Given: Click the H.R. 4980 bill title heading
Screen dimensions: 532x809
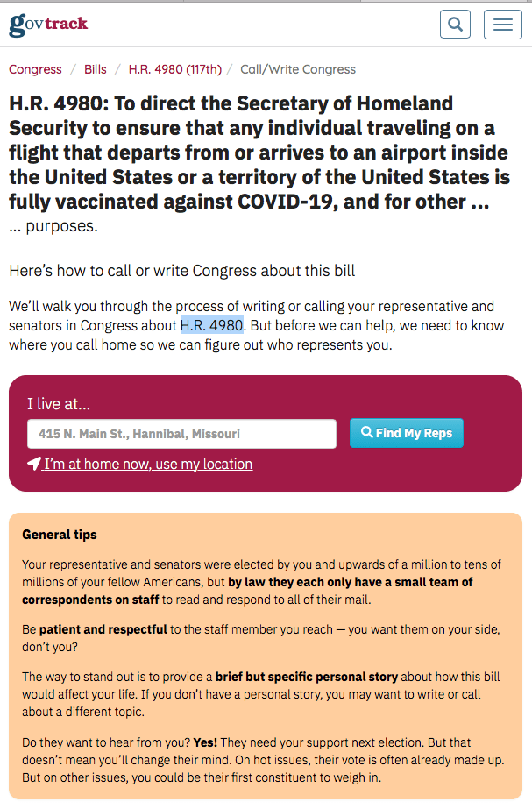Looking at the screenshot, I should (x=259, y=153).
